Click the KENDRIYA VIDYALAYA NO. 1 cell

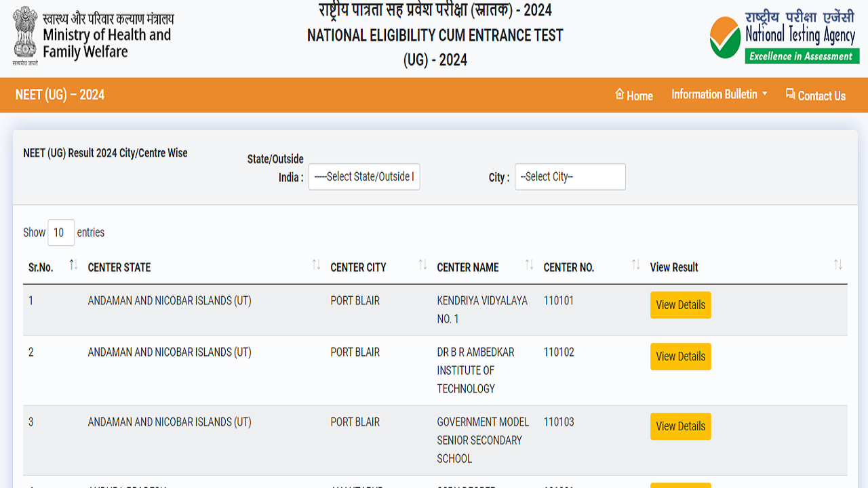pyautogui.click(x=482, y=310)
